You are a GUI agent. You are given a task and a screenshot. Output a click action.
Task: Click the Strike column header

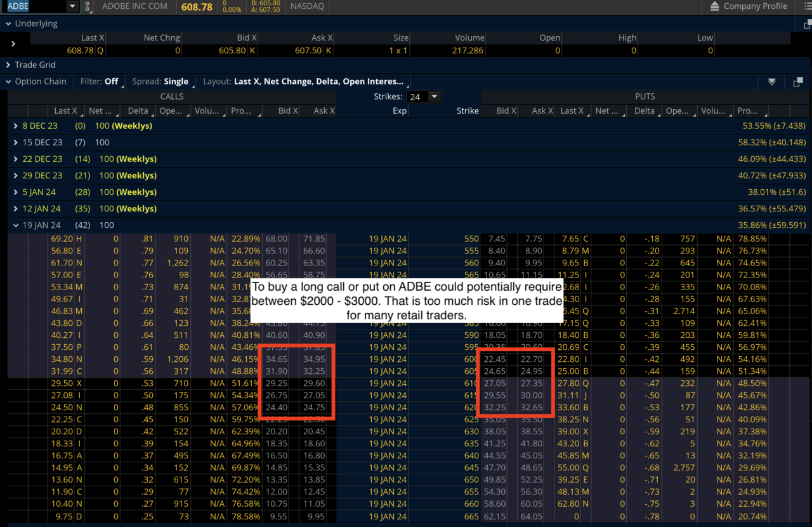point(468,110)
